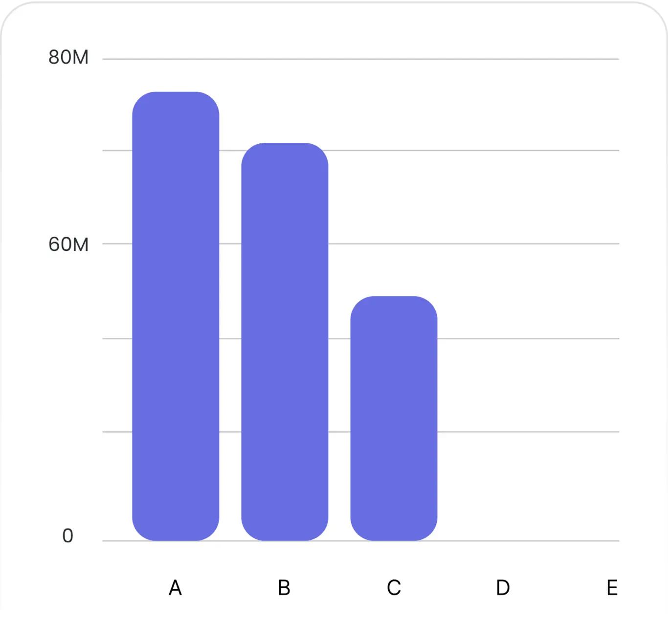
Task: Click the baseline axis at zero
Action: pyautogui.click(x=361, y=541)
